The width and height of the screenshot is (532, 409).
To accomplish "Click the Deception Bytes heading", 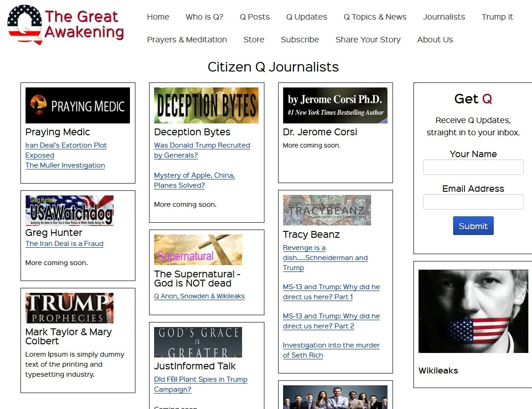I will (192, 132).
